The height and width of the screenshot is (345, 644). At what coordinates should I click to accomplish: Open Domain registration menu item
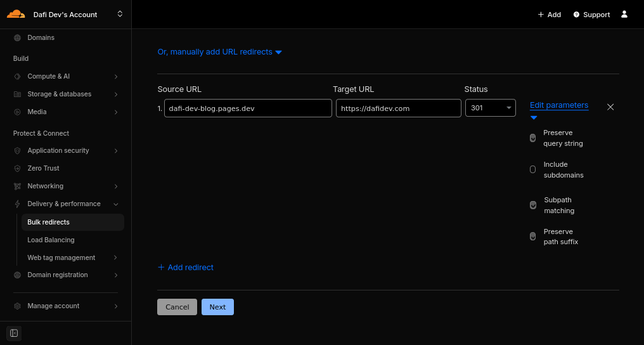[58, 275]
